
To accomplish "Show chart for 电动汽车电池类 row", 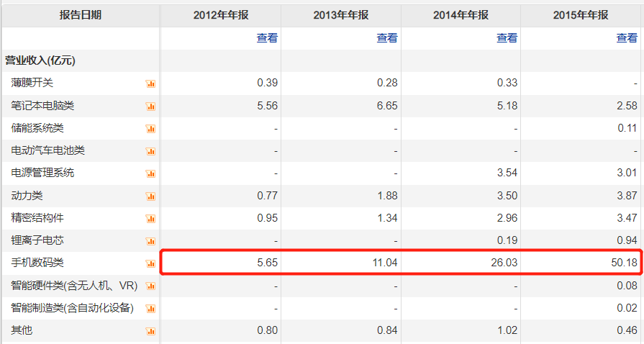I will click(x=150, y=151).
